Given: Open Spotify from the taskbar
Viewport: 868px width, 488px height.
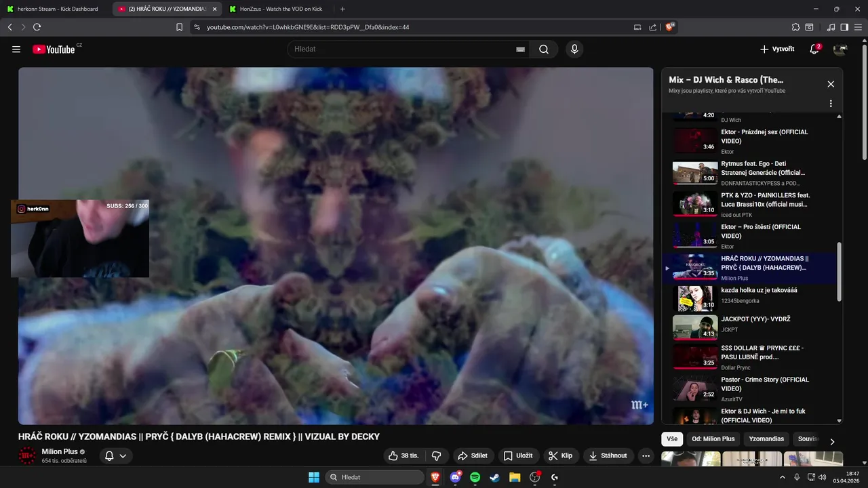Looking at the screenshot, I should (475, 477).
